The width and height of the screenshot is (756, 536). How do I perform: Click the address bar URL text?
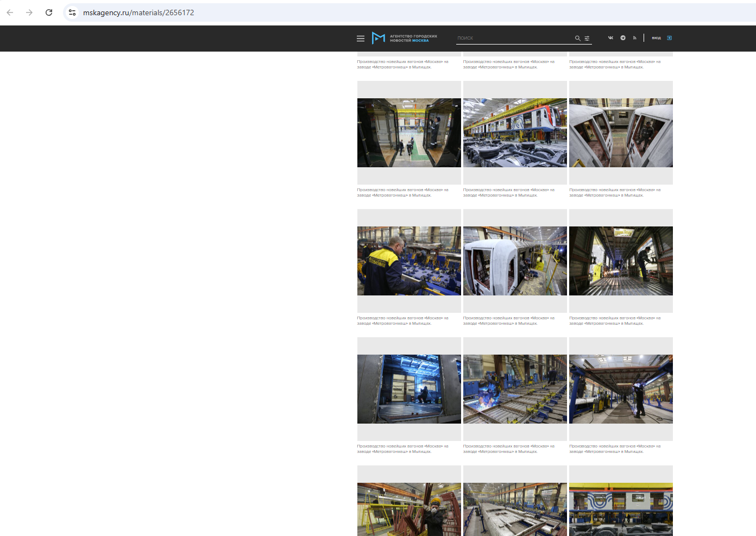(x=138, y=12)
